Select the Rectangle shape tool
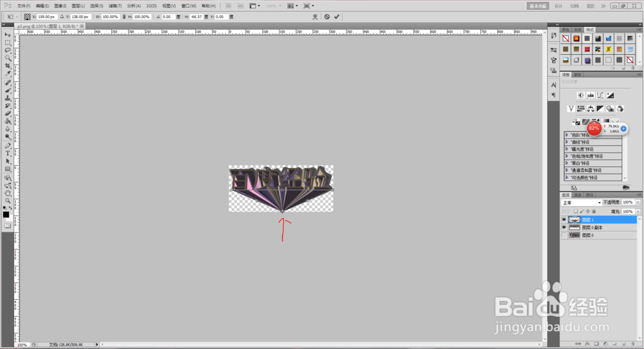The image size is (644, 349). click(8, 169)
